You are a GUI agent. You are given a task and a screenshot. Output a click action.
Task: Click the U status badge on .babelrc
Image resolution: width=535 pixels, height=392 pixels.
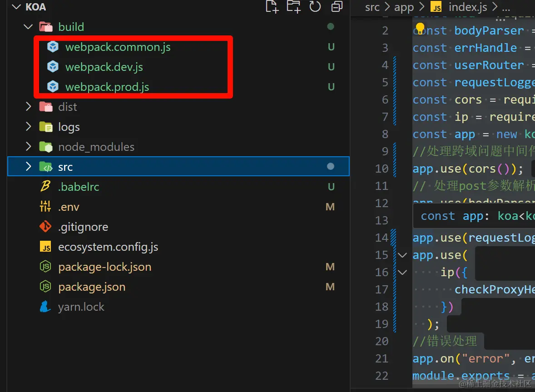[331, 187]
